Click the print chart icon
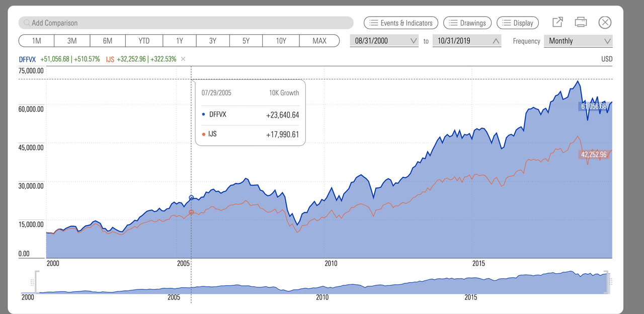The width and height of the screenshot is (644, 314). click(x=581, y=22)
